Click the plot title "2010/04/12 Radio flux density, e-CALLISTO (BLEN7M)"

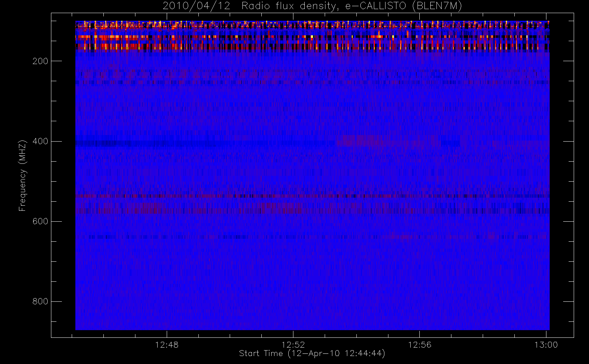click(x=312, y=6)
